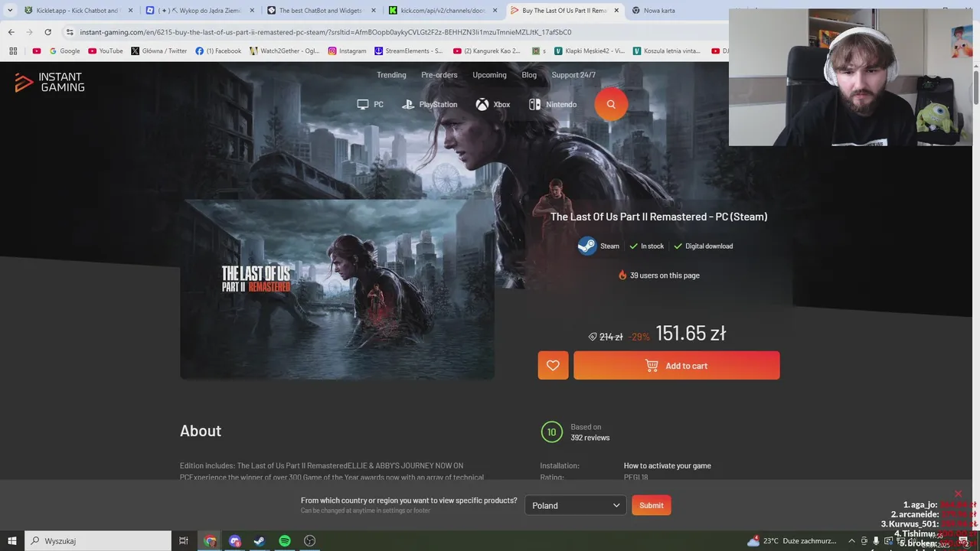Switch to The best ChatBot and Widgets tab

coord(322,11)
